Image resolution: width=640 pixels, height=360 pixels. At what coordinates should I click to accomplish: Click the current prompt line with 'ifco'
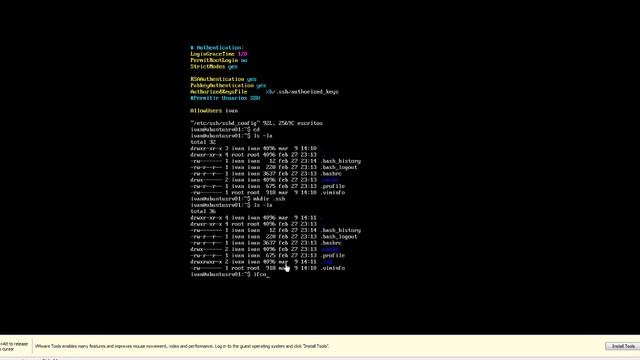pyautogui.click(x=230, y=275)
